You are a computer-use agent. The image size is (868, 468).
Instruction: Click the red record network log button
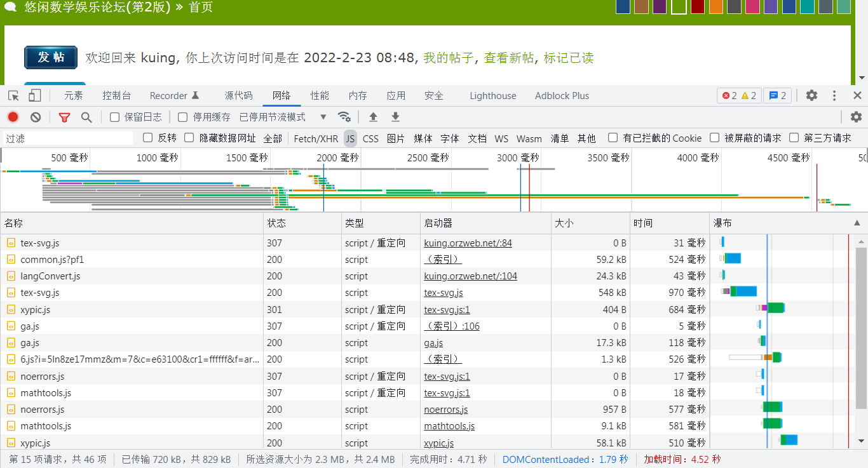(x=13, y=117)
